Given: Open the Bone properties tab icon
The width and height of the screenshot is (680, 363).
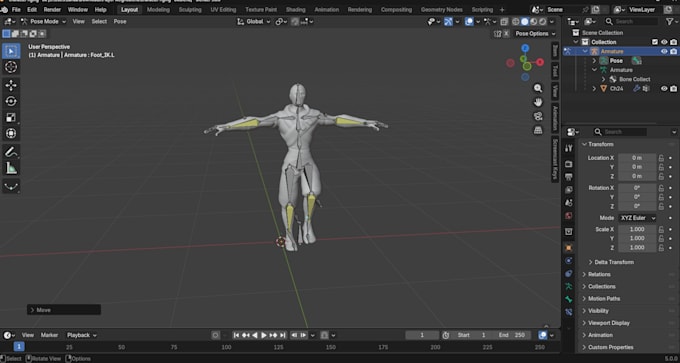Looking at the screenshot, I should pos(569,299).
